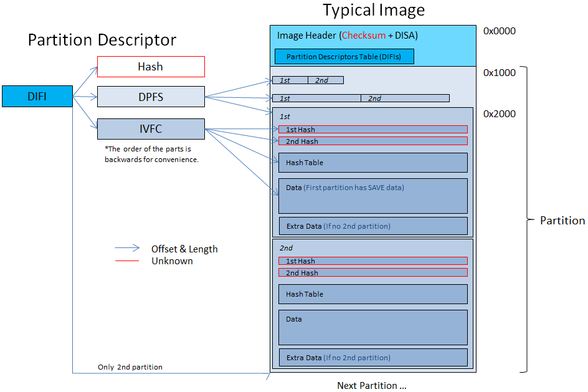Click Hash Table in the 1st partition
588x392 pixels.
[372, 163]
